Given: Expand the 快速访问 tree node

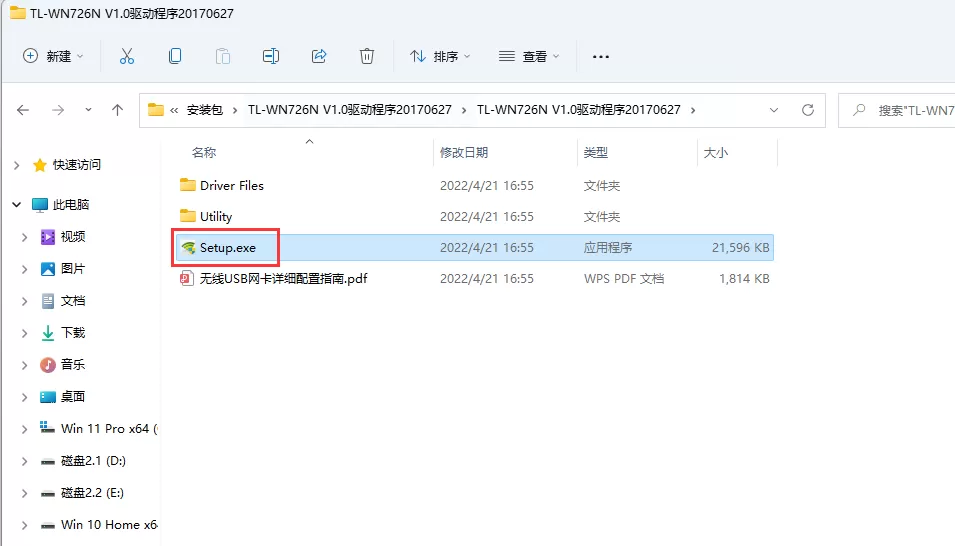Looking at the screenshot, I should click(x=16, y=165).
